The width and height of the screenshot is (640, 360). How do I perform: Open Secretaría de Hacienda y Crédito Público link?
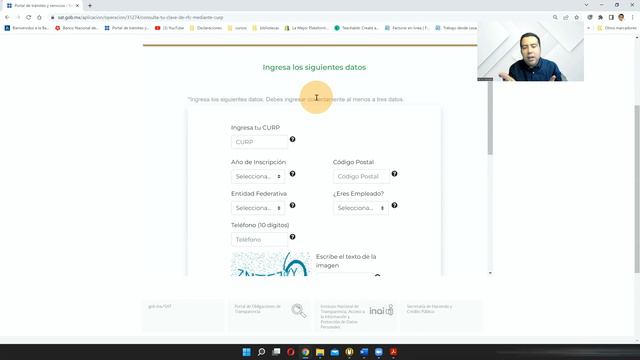(429, 309)
